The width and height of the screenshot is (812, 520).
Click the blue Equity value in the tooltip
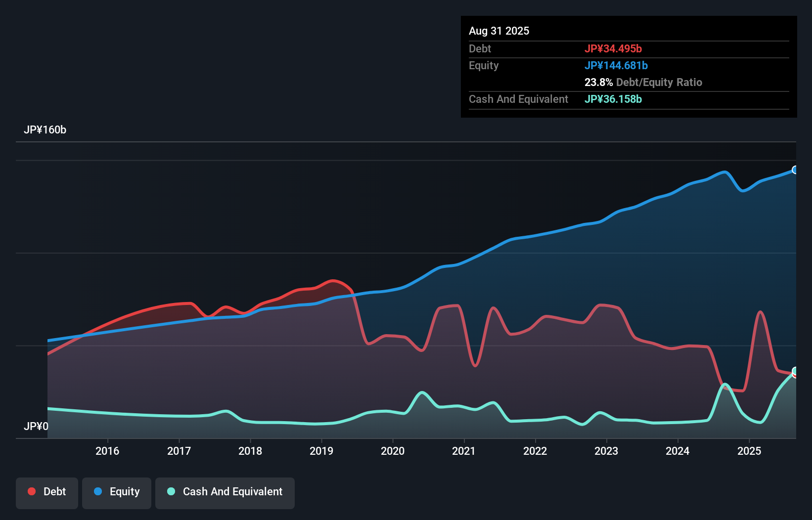(x=617, y=65)
